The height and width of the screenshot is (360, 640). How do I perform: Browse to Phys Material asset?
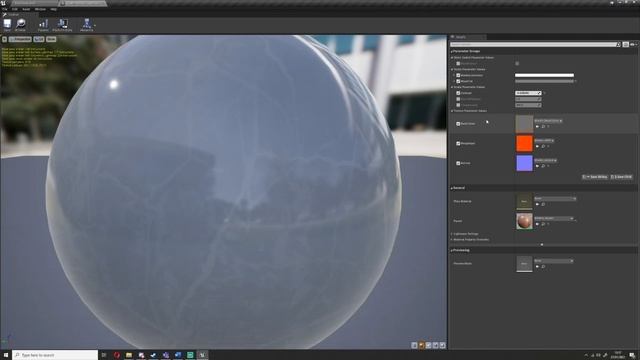pos(543,204)
